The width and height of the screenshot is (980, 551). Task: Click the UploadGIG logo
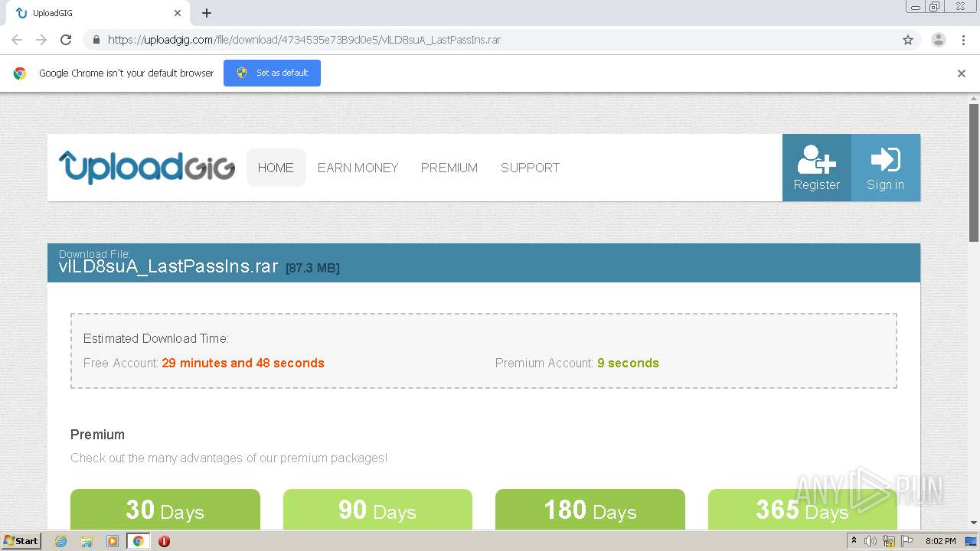(147, 167)
